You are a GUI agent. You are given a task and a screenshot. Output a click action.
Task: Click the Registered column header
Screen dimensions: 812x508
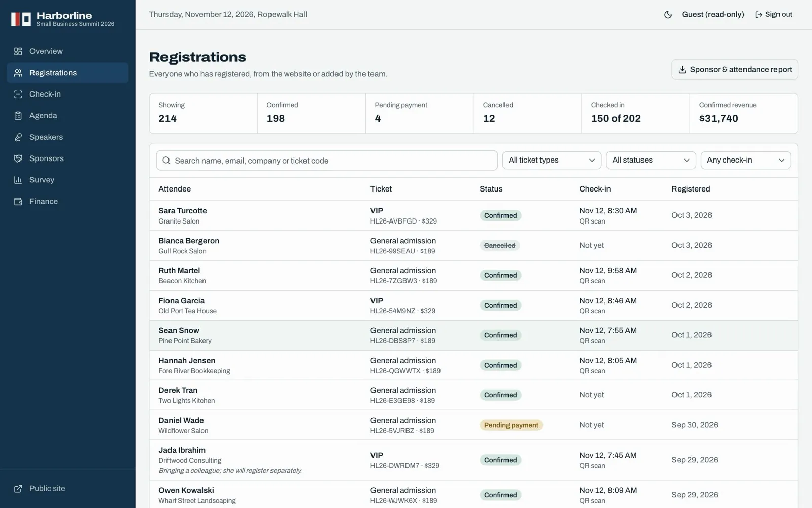(x=691, y=189)
